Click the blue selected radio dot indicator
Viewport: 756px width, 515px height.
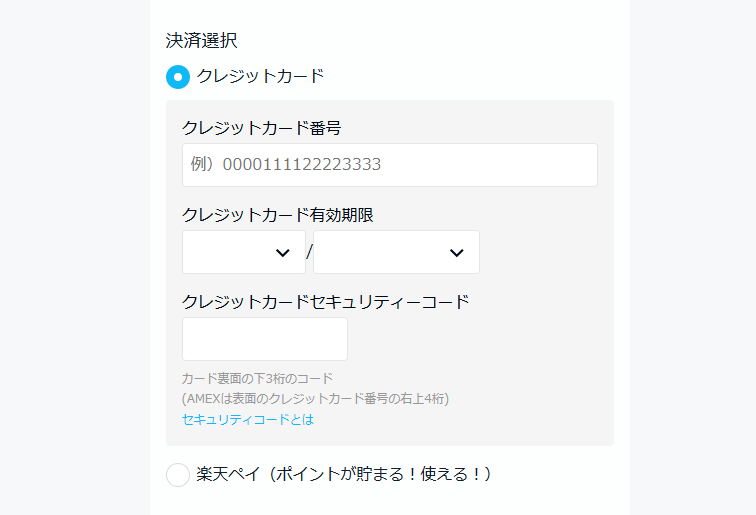pos(178,76)
